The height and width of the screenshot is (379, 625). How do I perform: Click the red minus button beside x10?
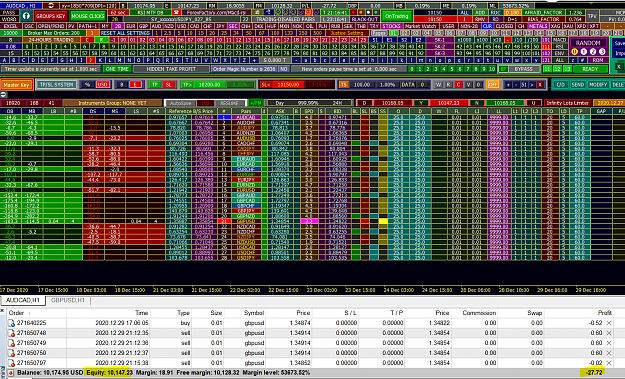click(x=508, y=40)
